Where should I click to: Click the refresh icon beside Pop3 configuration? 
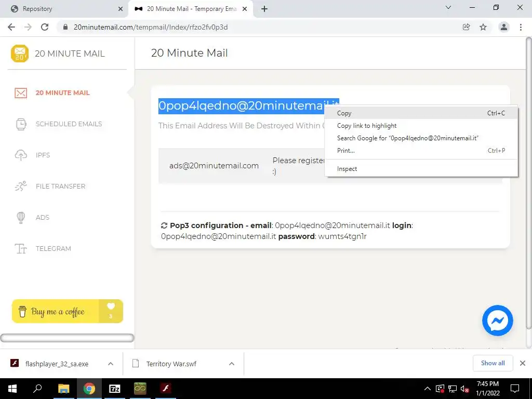click(164, 225)
